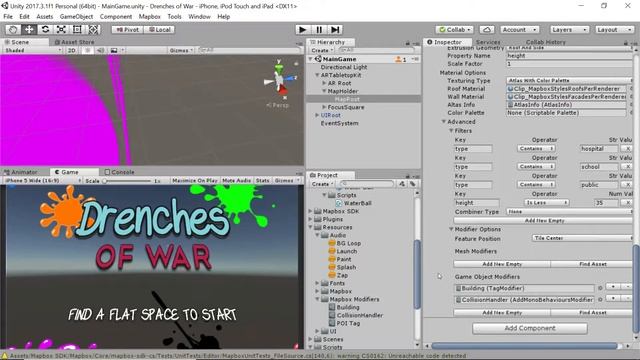The image size is (640, 360).
Task: Open the GameObject menu
Action: pos(76,17)
